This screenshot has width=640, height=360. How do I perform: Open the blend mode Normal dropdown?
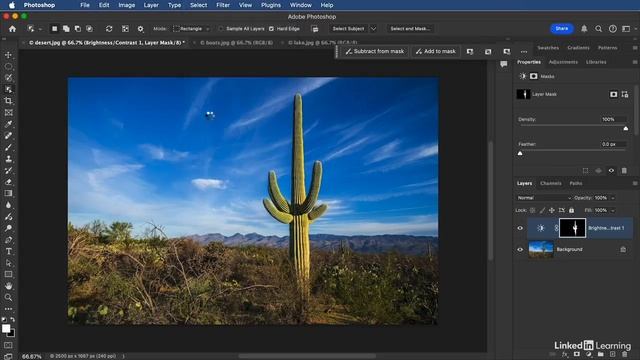pyautogui.click(x=543, y=198)
